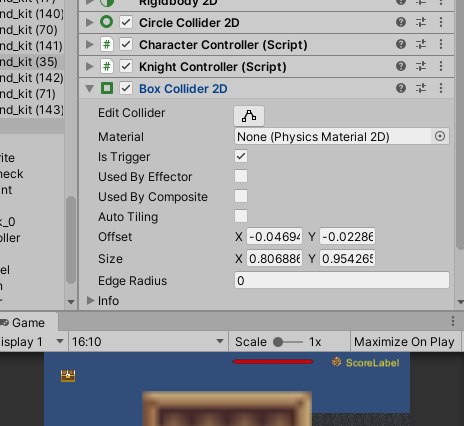Enable Used By Effector
464x426 pixels.
tap(241, 176)
